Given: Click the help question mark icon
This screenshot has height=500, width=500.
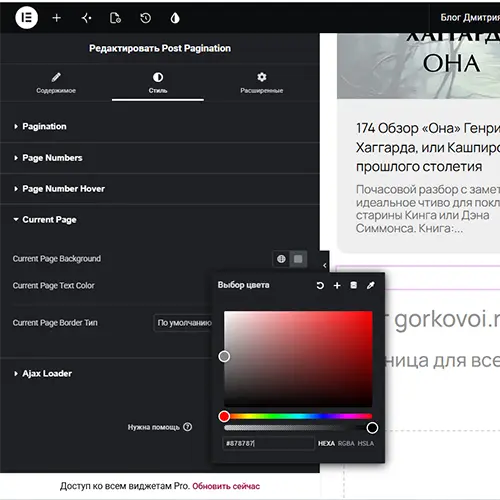Looking at the screenshot, I should pyautogui.click(x=188, y=427).
